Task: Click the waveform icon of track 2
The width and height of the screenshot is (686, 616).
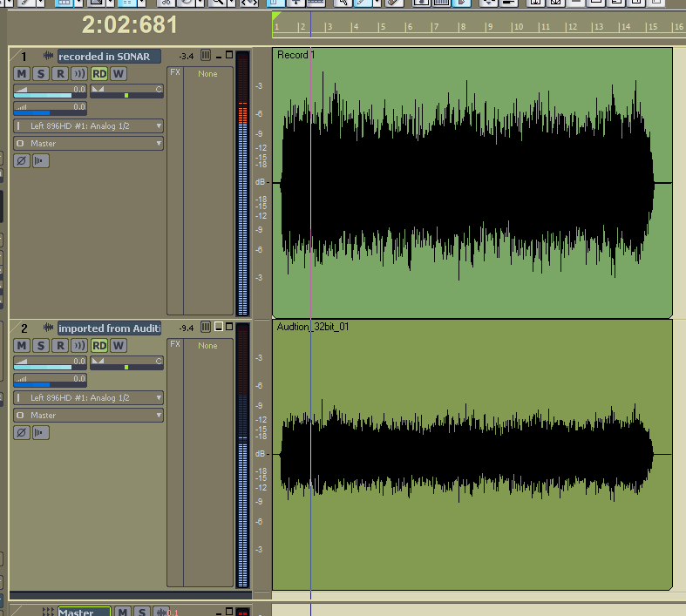Action: tap(48, 328)
